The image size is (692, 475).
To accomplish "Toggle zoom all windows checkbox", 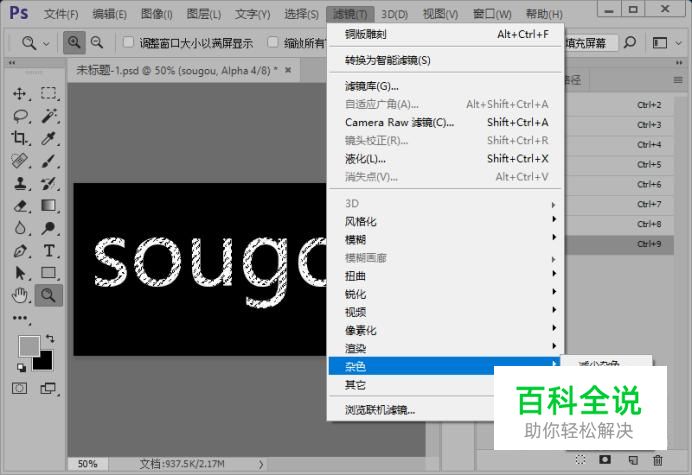I will click(273, 42).
